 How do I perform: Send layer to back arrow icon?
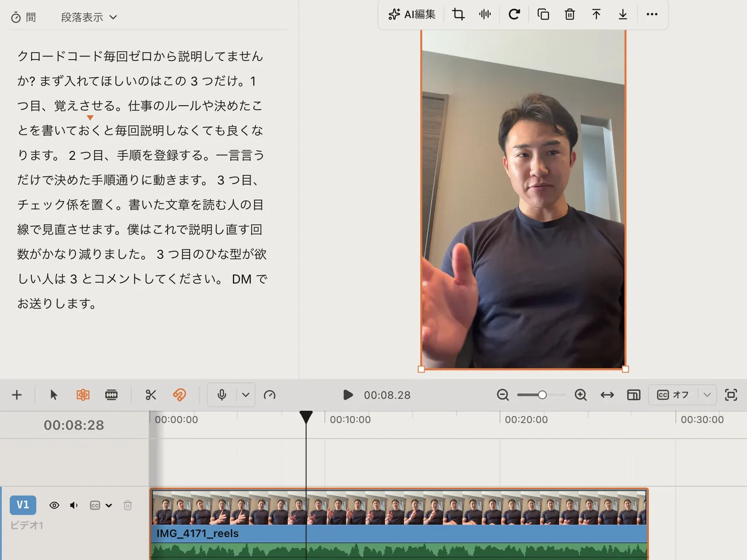pyautogui.click(x=623, y=14)
